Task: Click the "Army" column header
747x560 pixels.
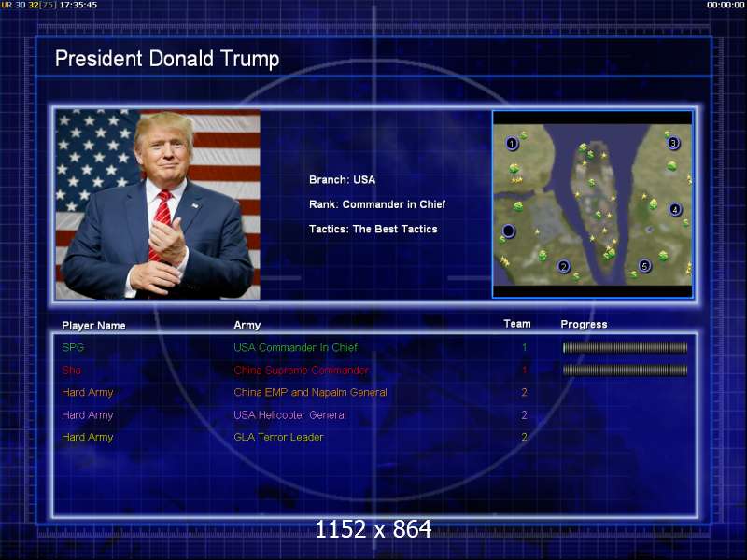Action: pyautogui.click(x=247, y=325)
